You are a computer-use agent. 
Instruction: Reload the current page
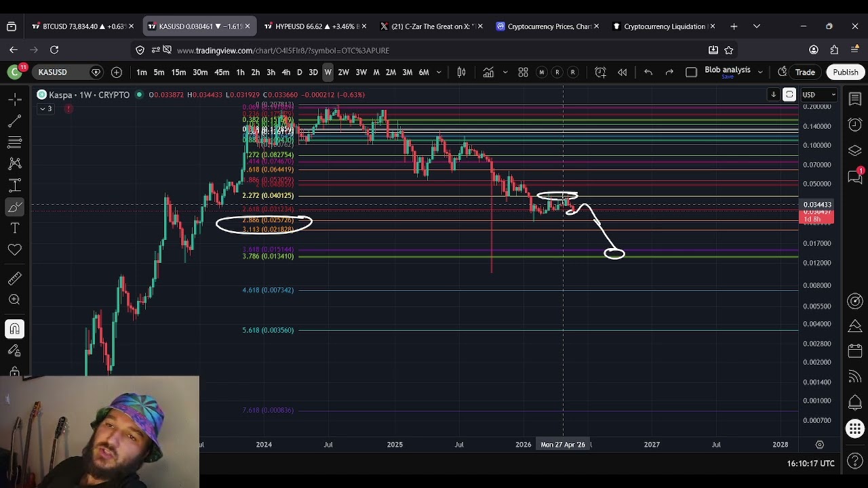[x=54, y=49]
